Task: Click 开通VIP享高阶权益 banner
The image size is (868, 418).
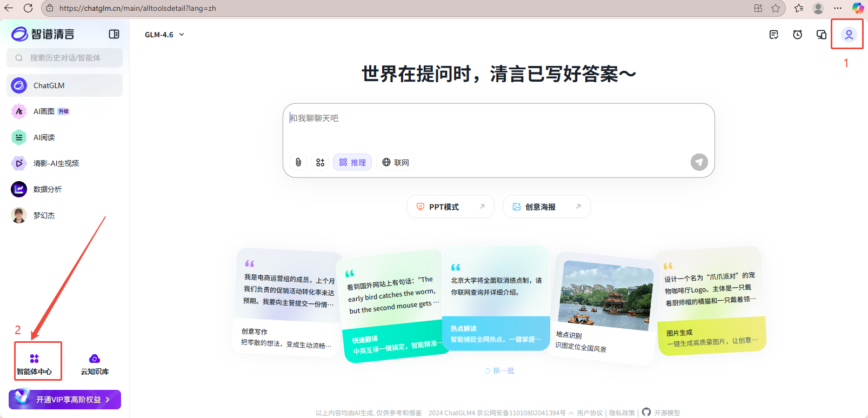Action: 65,400
